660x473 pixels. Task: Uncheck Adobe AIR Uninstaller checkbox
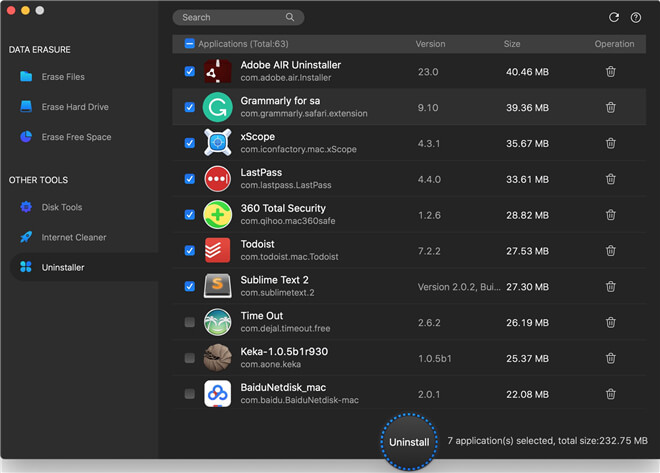coord(189,71)
